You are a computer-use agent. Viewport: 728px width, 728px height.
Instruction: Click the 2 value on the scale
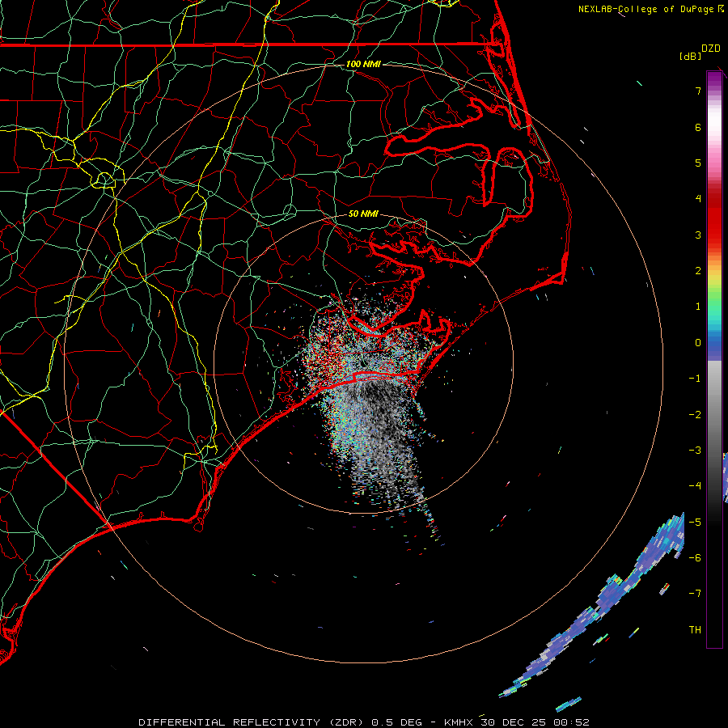tap(698, 271)
